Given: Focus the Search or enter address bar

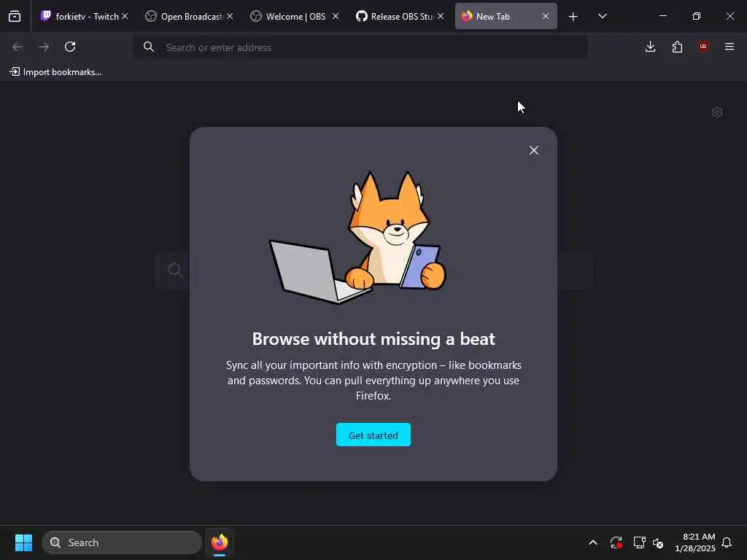Looking at the screenshot, I should pos(360,47).
